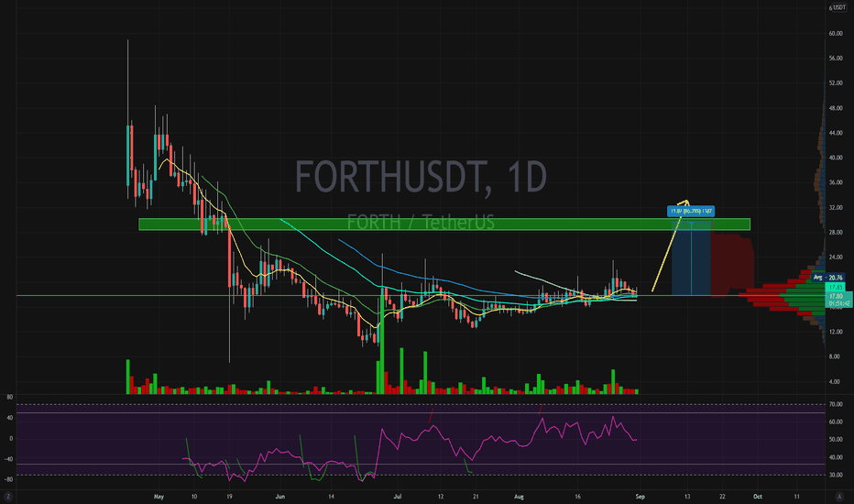This screenshot has width=854, height=504.
Task: Click the 40.00 price axis label
Action: (x=836, y=158)
